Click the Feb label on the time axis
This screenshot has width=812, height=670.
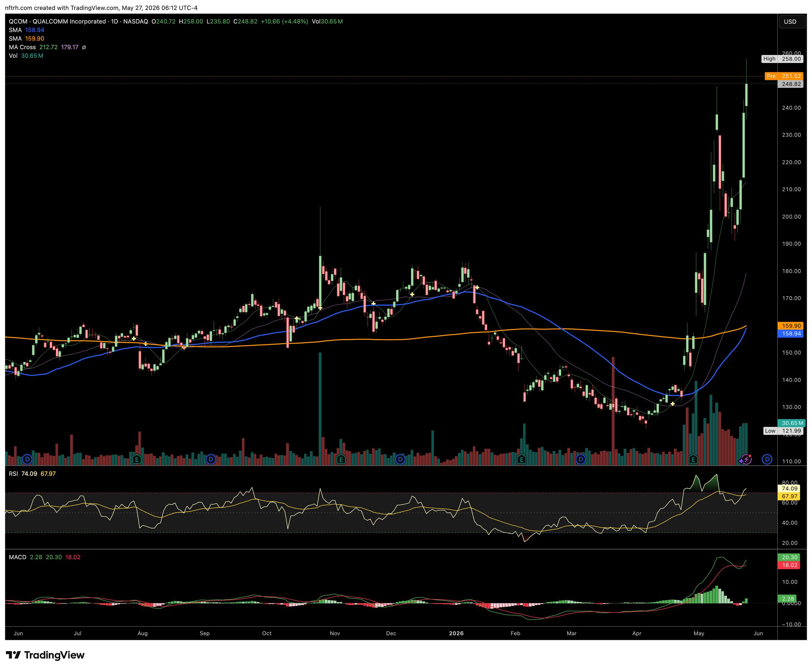click(x=515, y=633)
